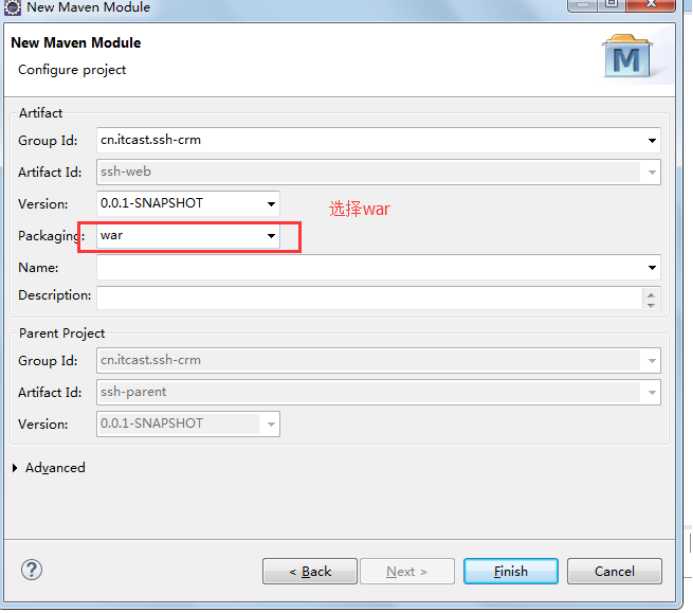Open Parent Project ssh-parent dropdown arrow
This screenshot has width=693, height=613.
pos(652,392)
